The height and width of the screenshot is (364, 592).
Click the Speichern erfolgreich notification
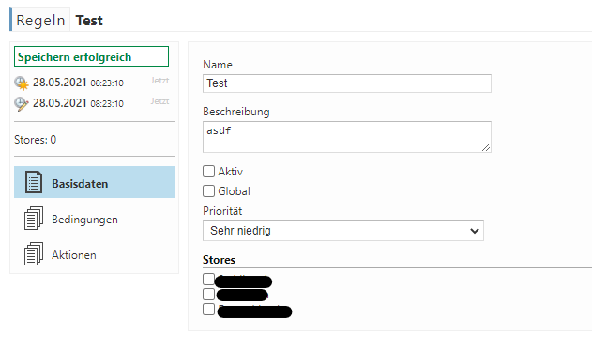(91, 56)
